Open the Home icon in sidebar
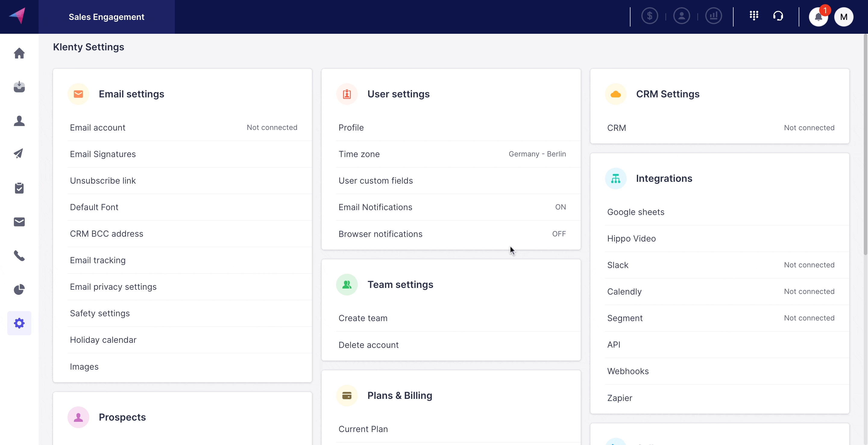 tap(19, 53)
